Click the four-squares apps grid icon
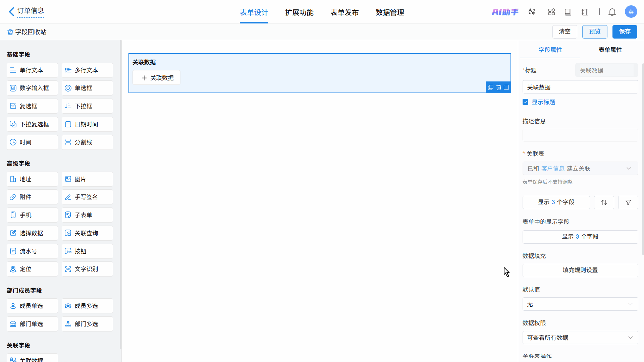 551,12
